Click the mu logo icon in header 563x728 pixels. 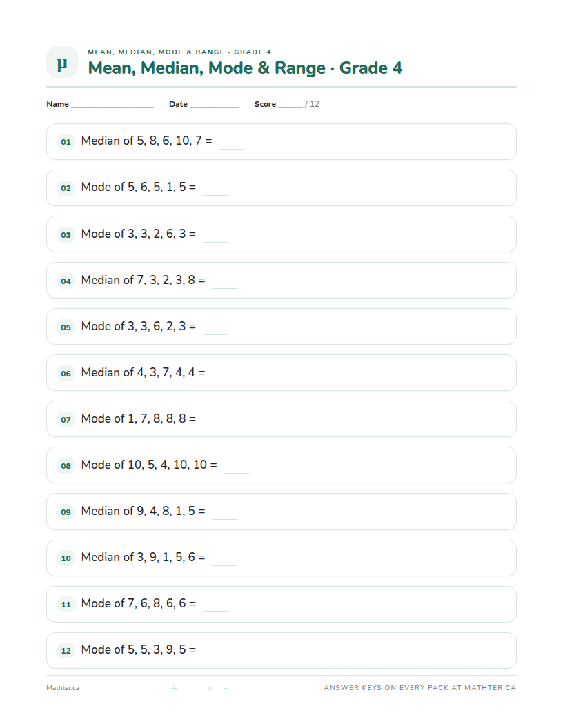[x=62, y=62]
